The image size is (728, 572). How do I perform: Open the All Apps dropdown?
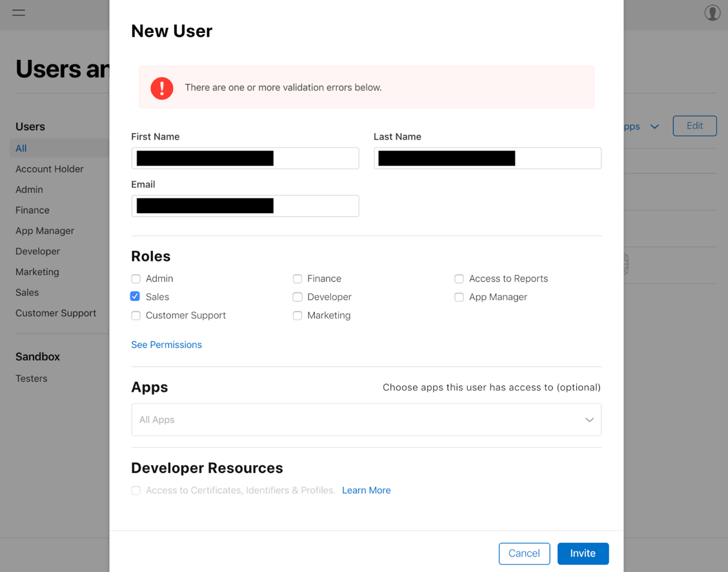pyautogui.click(x=366, y=419)
